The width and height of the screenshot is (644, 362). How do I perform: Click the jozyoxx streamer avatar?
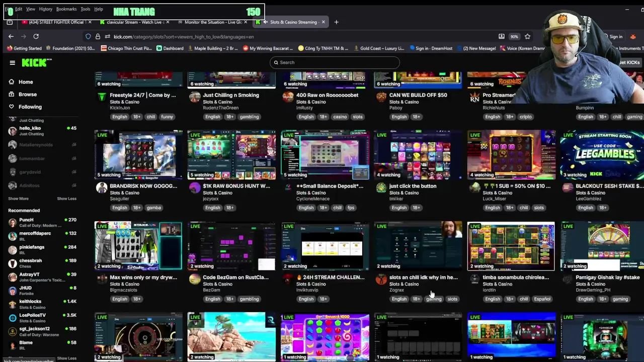coord(195,188)
